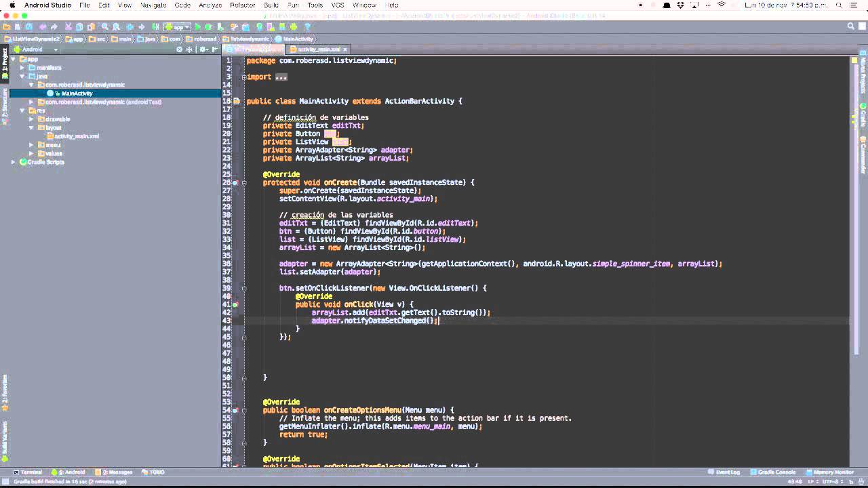The width and height of the screenshot is (868, 488).
Task: Expand the manifests folder arrow
Action: [22, 68]
